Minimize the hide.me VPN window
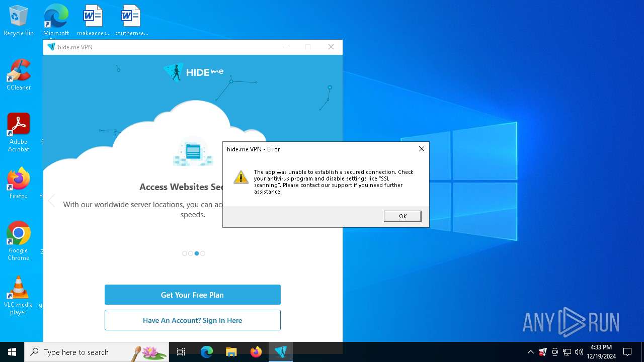 pyautogui.click(x=285, y=47)
